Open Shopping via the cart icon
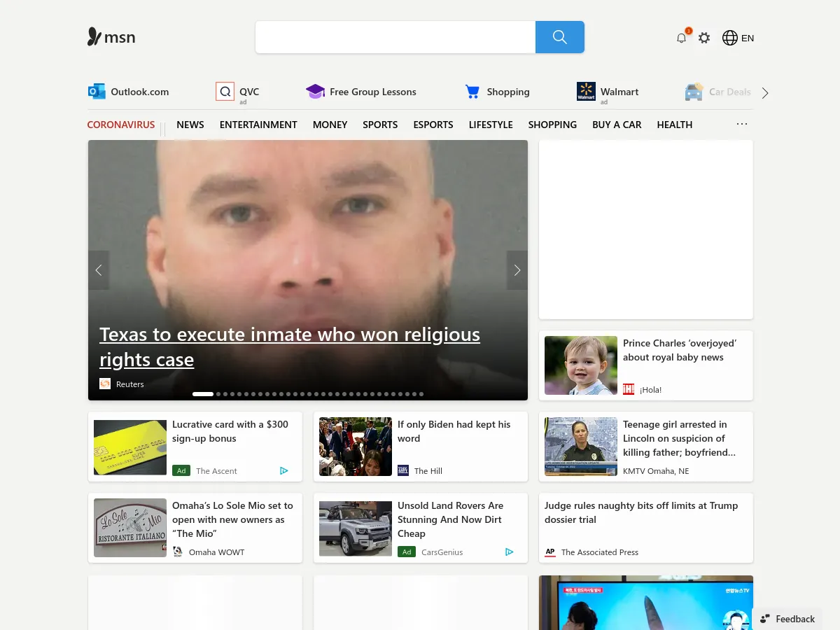The height and width of the screenshot is (630, 840). coord(497,92)
